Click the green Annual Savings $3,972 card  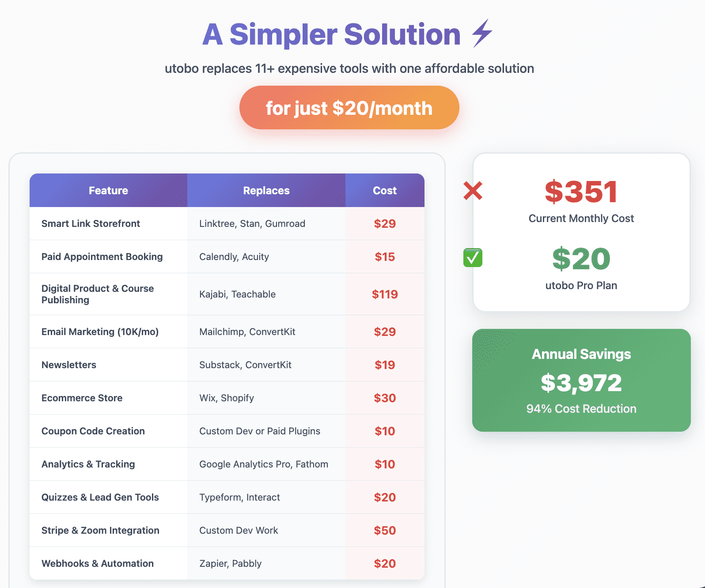tap(581, 380)
